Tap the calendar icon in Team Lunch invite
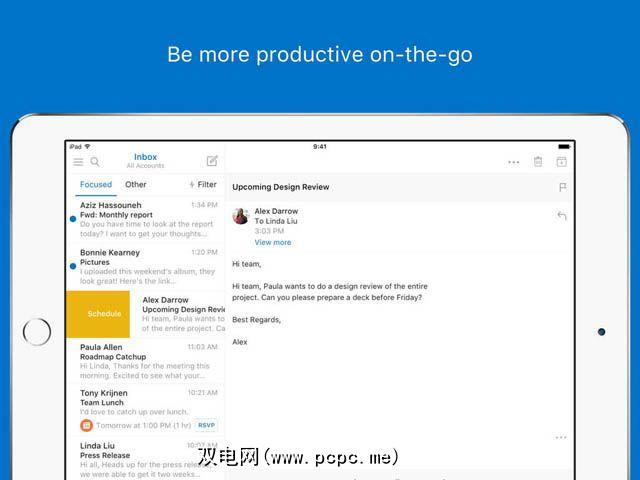This screenshot has width=640, height=480. point(86,425)
